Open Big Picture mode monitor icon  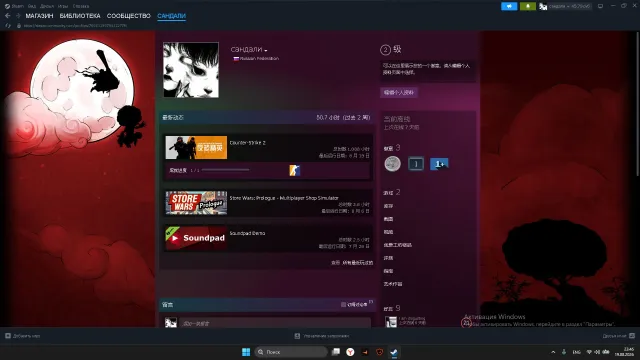(x=600, y=6)
